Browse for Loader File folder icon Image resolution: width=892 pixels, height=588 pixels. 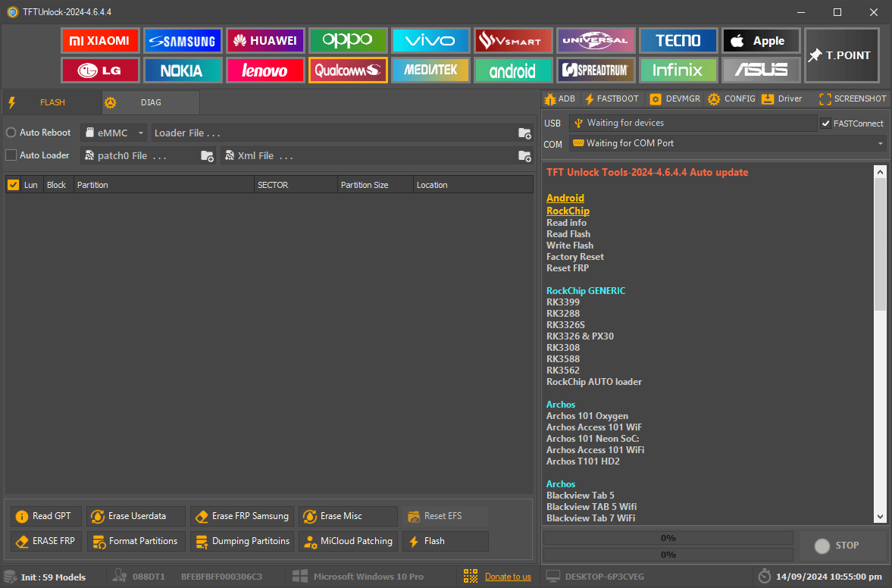524,133
